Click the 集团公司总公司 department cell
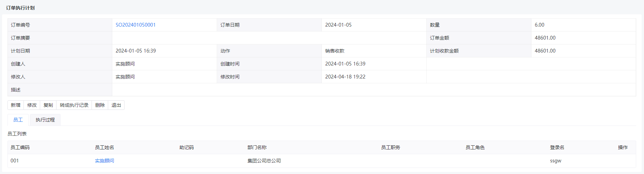 pyautogui.click(x=264, y=161)
